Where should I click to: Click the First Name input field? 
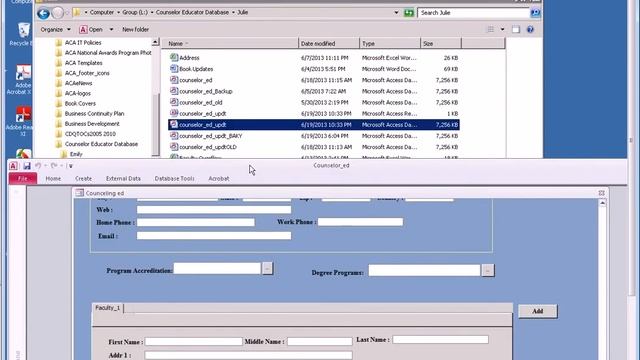[x=193, y=341]
